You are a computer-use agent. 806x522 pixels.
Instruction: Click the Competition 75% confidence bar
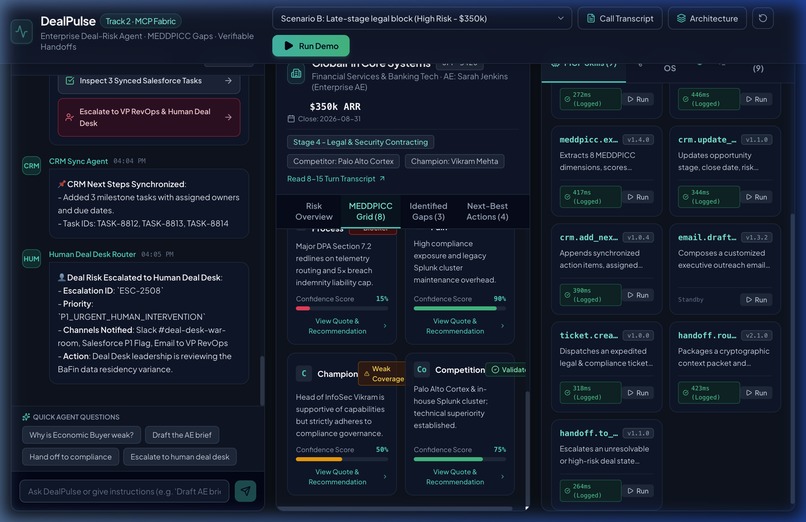pyautogui.click(x=460, y=459)
